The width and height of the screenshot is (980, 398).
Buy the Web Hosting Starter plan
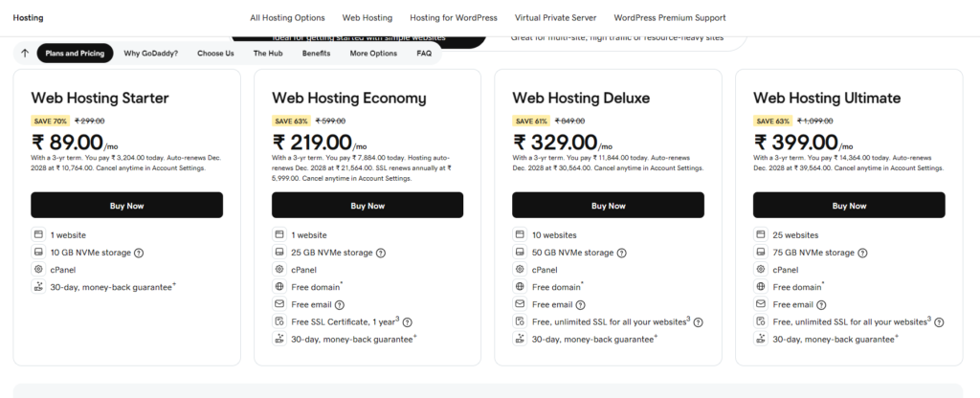[126, 206]
